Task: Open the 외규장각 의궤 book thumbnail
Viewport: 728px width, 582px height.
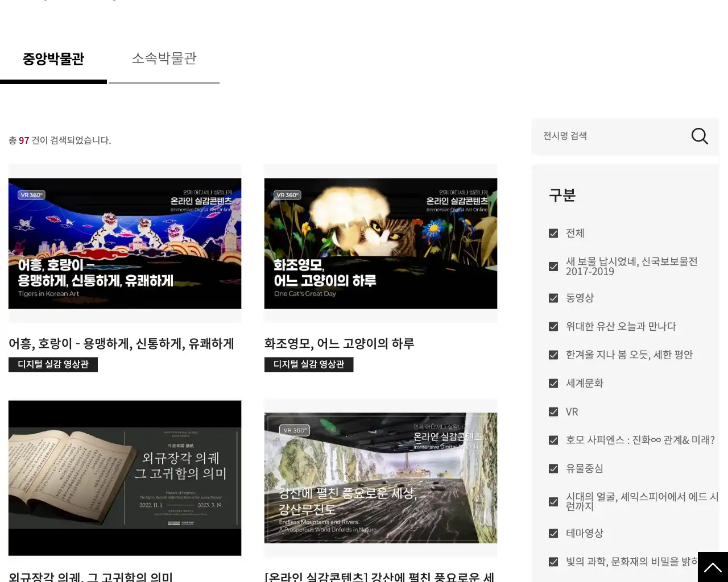Action: tap(125, 478)
